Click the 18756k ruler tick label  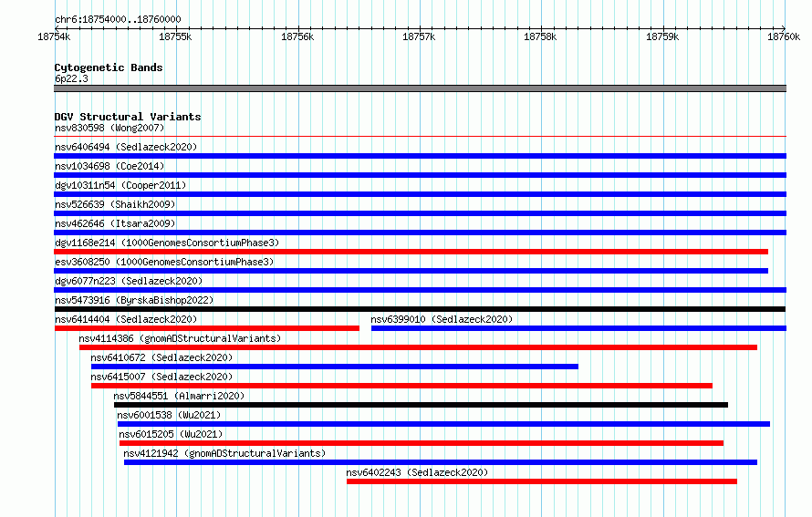[297, 36]
